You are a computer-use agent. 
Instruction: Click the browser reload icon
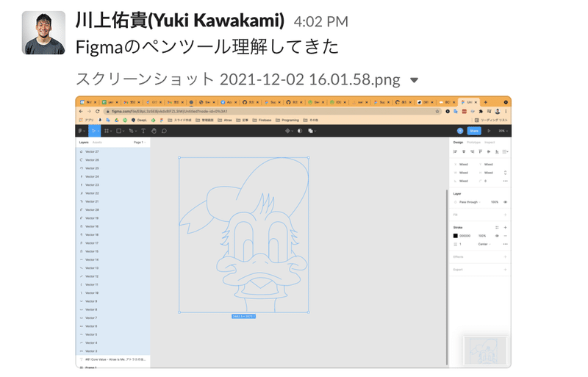(98, 112)
